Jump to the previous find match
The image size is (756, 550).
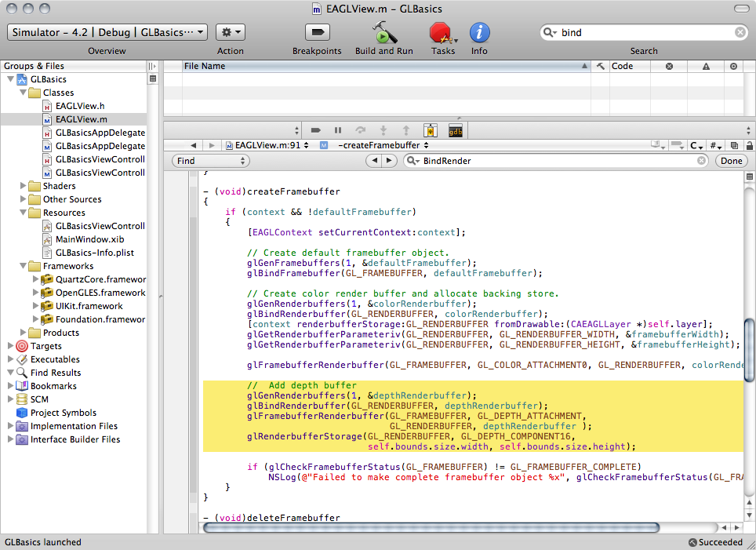373,161
